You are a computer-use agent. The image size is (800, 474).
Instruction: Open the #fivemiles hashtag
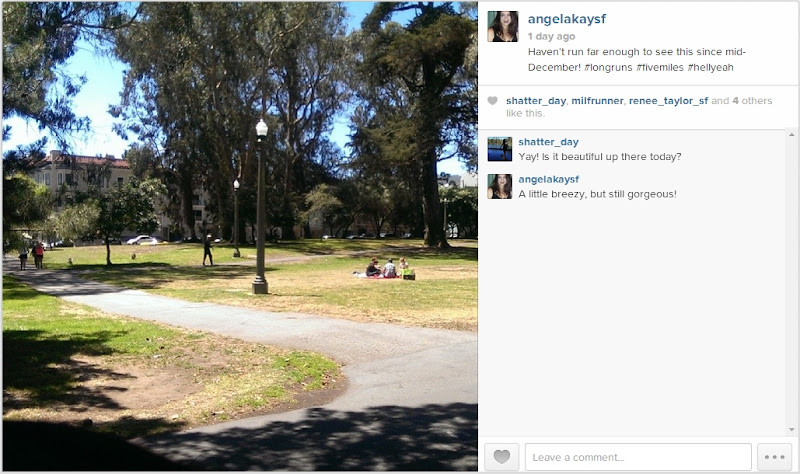660,67
